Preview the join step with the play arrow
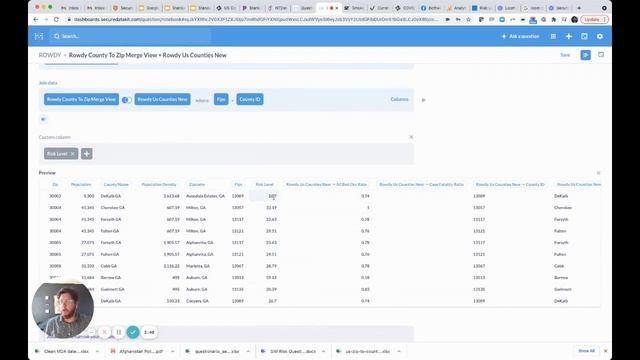Image resolution: width=640 pixels, height=360 pixels. (x=424, y=100)
